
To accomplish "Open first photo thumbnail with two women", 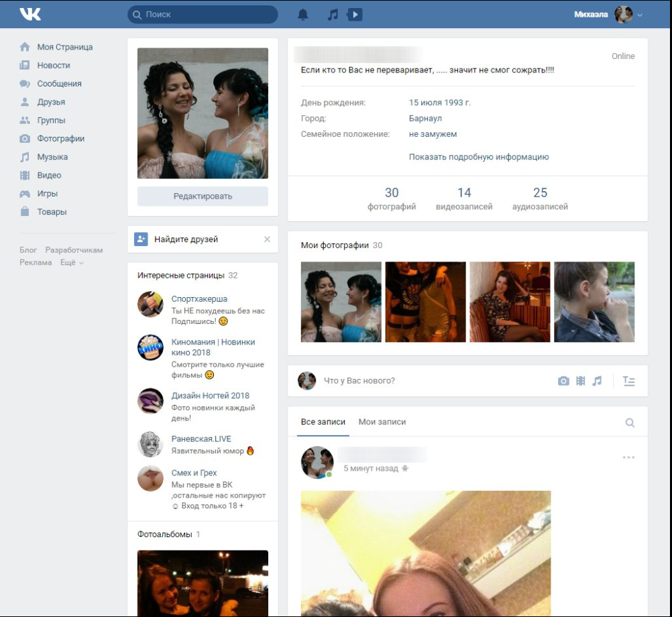I will coord(341,302).
